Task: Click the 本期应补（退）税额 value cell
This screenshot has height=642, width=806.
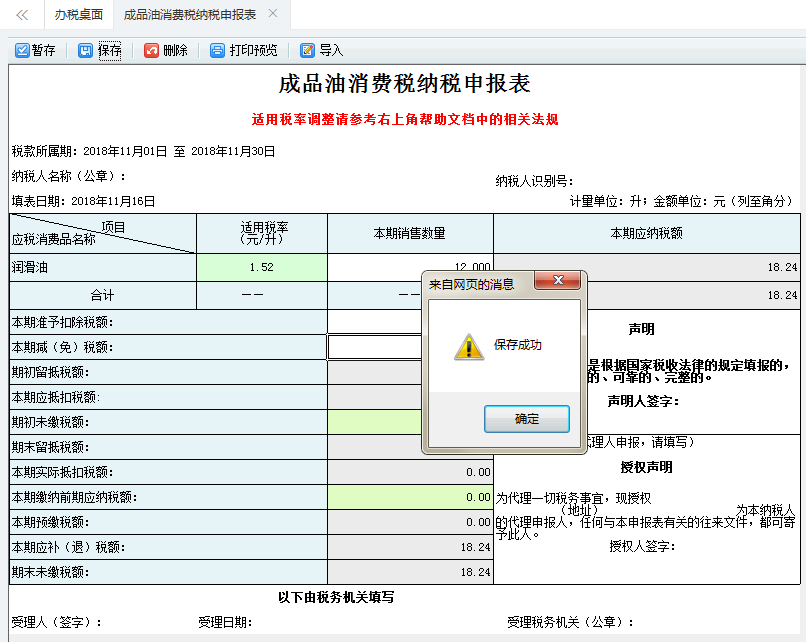Action: pyautogui.click(x=410, y=547)
